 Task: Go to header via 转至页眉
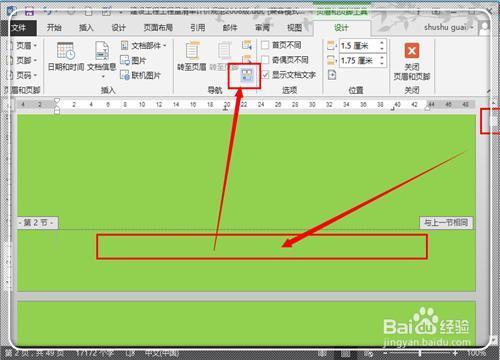[192, 57]
